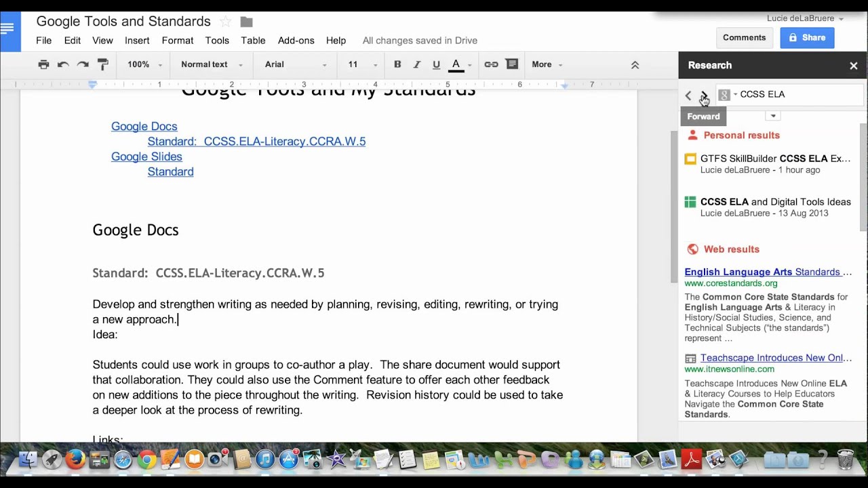Go forward in Research panel
The image size is (868, 488).
click(x=704, y=96)
